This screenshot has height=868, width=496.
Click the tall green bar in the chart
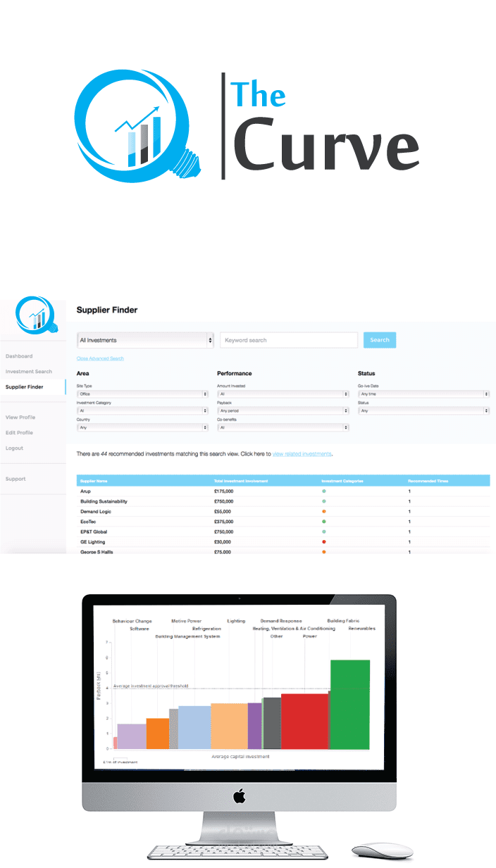pyautogui.click(x=350, y=704)
